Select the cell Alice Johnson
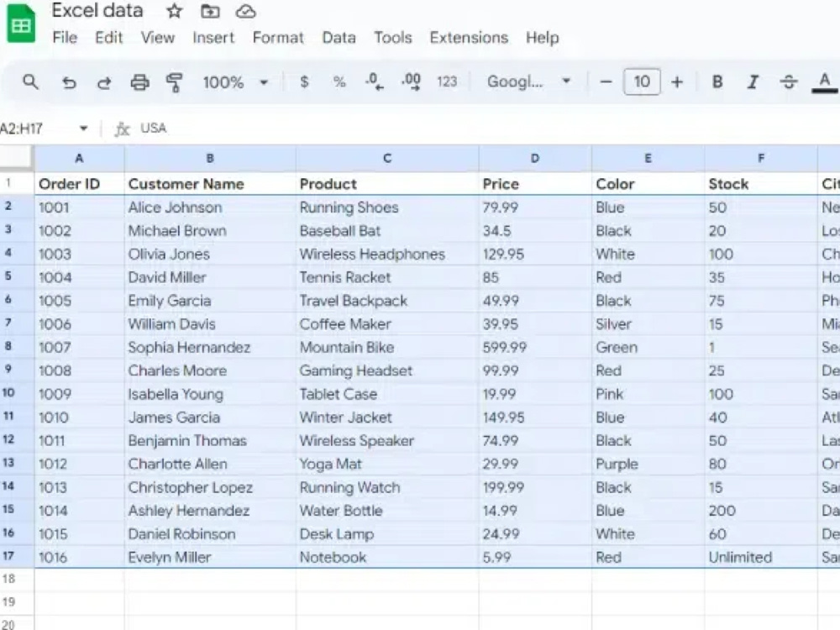Image resolution: width=840 pixels, height=630 pixels. pos(210,207)
